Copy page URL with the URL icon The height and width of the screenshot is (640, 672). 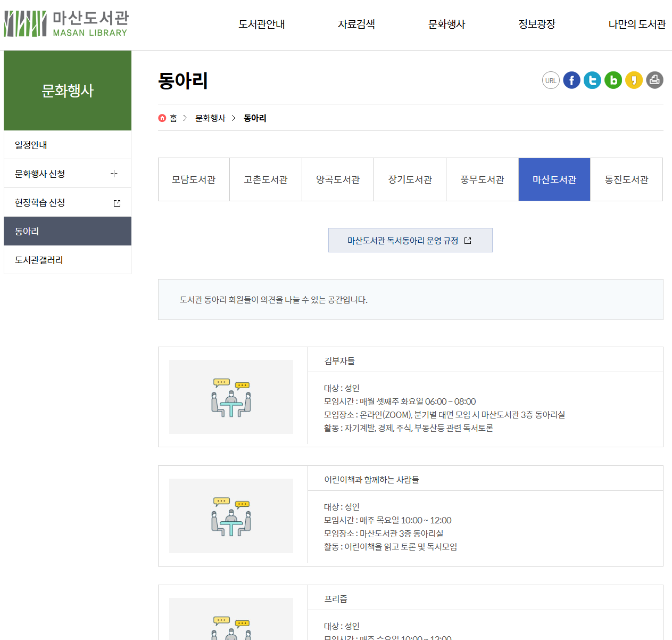[551, 80]
